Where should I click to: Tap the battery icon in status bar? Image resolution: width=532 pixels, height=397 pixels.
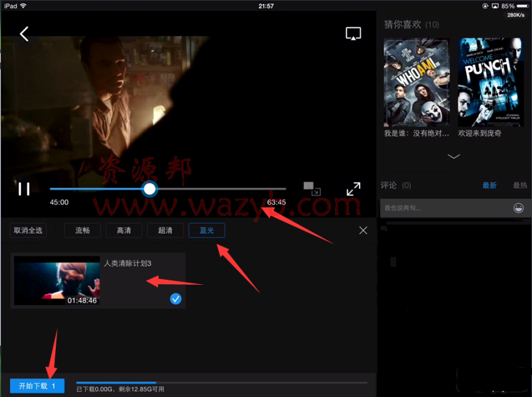(x=523, y=6)
